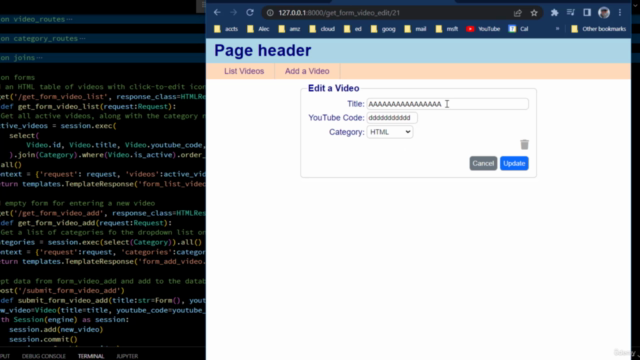The width and height of the screenshot is (640, 360).
Task: Go to List Videos page
Action: click(x=244, y=71)
